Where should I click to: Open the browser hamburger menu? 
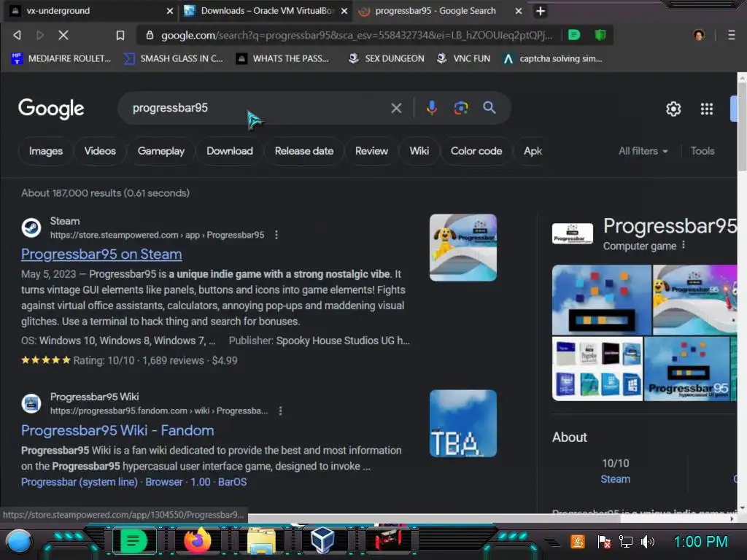click(x=731, y=35)
